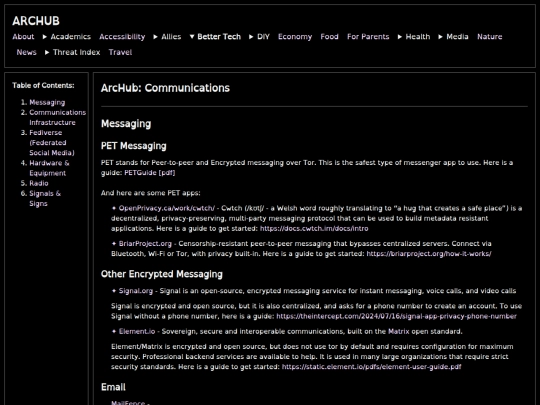Open theintercept.com Signal phone number guide link
This screenshot has height=405, width=540.
[396, 316]
